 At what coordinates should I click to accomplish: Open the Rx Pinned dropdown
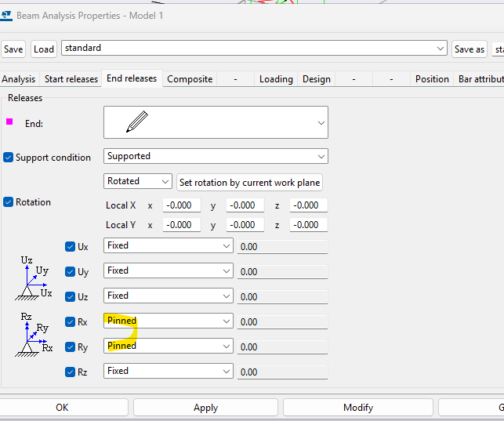[168, 321]
